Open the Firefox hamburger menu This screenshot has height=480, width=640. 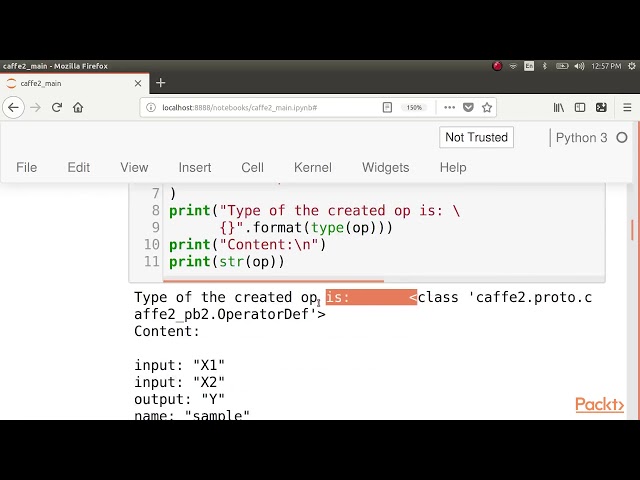click(x=627, y=107)
